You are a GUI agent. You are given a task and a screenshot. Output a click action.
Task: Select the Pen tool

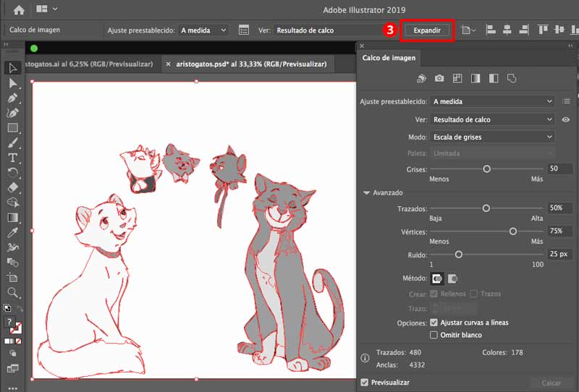click(12, 98)
